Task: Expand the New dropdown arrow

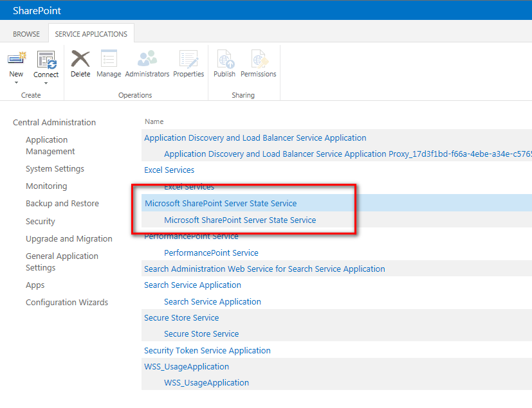Action: (16, 83)
